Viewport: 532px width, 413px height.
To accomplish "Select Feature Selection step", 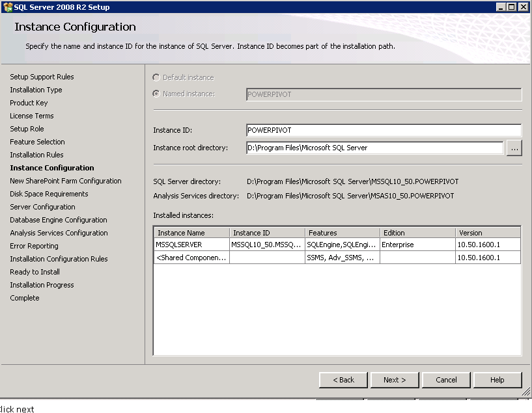I will (x=37, y=142).
